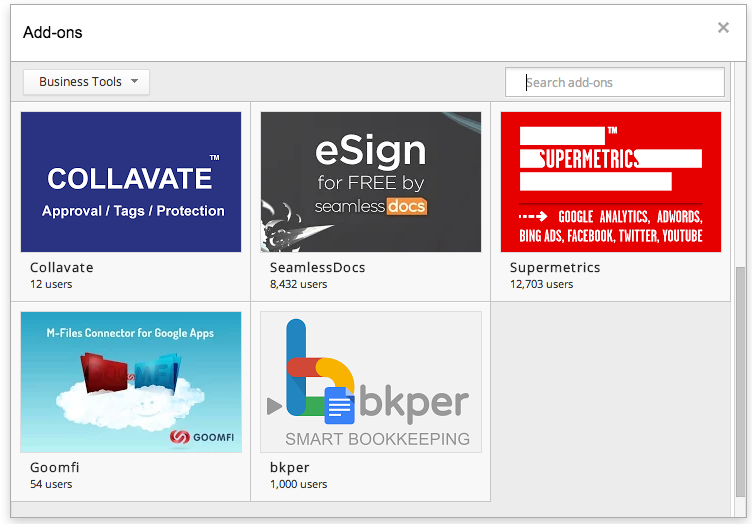Click the Add-ons dialog heading
Screen dimensions: 752x524
tap(53, 33)
